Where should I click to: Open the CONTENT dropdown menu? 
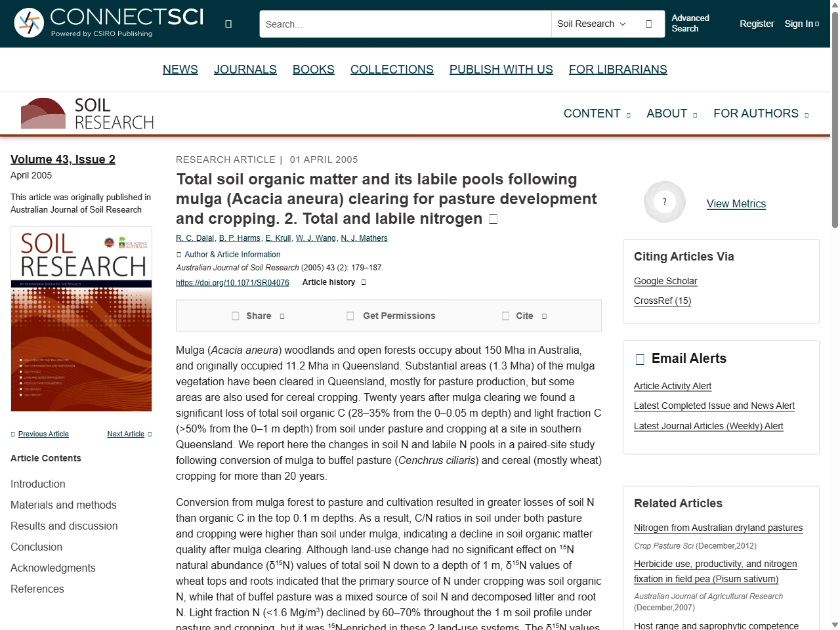point(597,114)
